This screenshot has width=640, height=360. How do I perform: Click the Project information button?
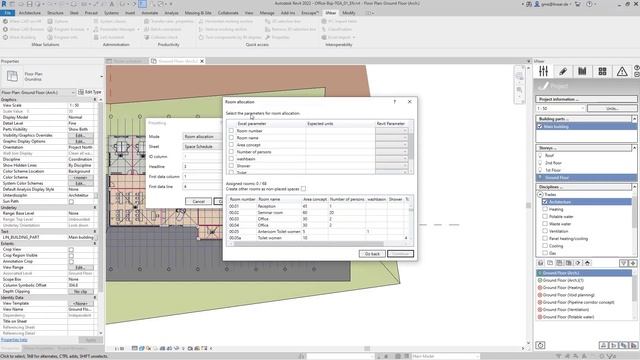coord(586,99)
